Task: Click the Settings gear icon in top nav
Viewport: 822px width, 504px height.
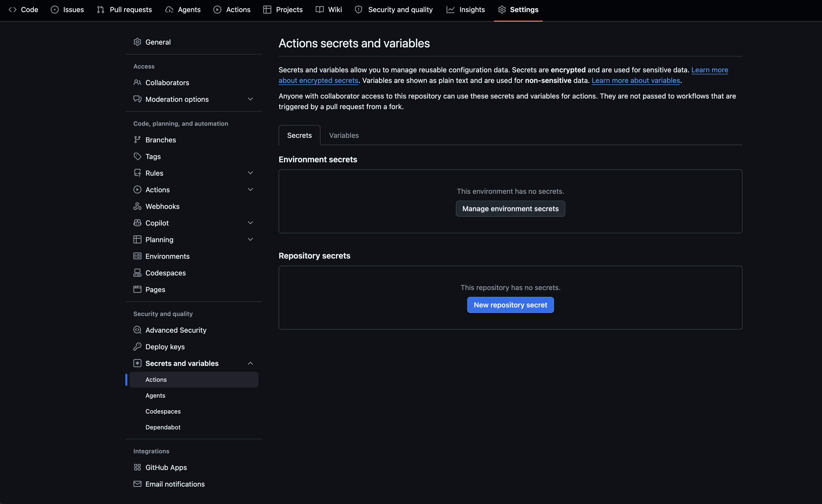Action: coord(502,10)
